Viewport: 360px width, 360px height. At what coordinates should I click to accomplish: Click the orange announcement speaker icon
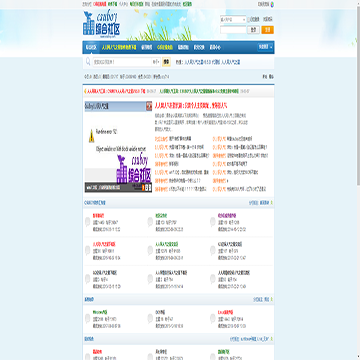pos(85,91)
